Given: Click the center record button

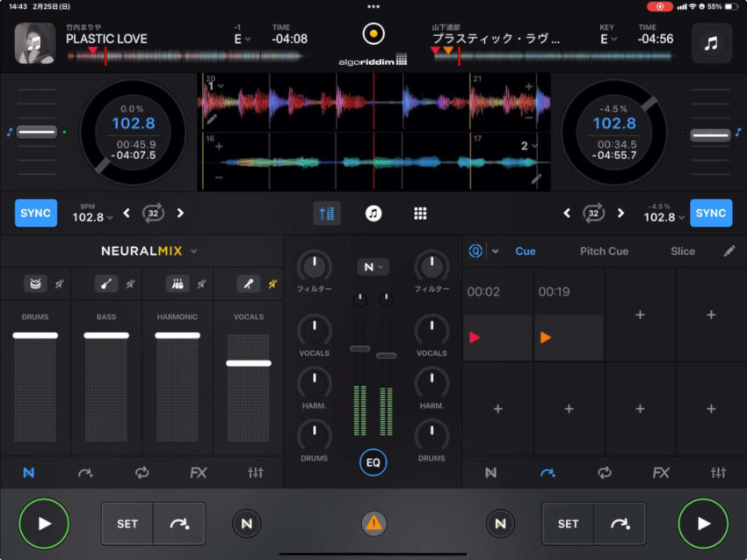Looking at the screenshot, I should [373, 35].
